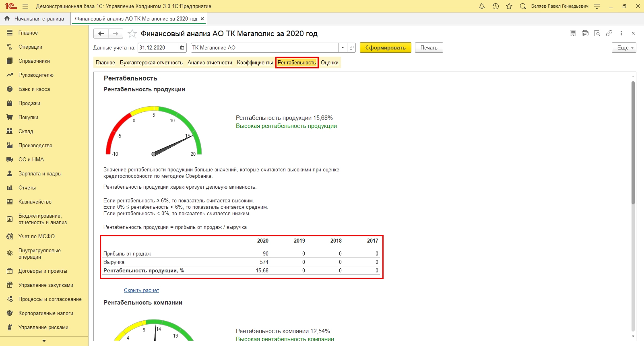644x346 pixels.
Task: Open global search magnifier
Action: 523,6
